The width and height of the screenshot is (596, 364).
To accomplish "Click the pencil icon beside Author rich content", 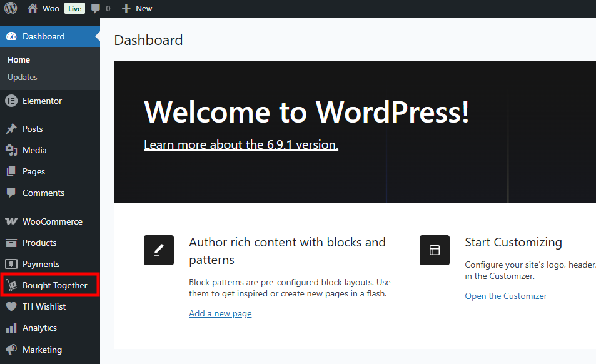I will (x=159, y=250).
